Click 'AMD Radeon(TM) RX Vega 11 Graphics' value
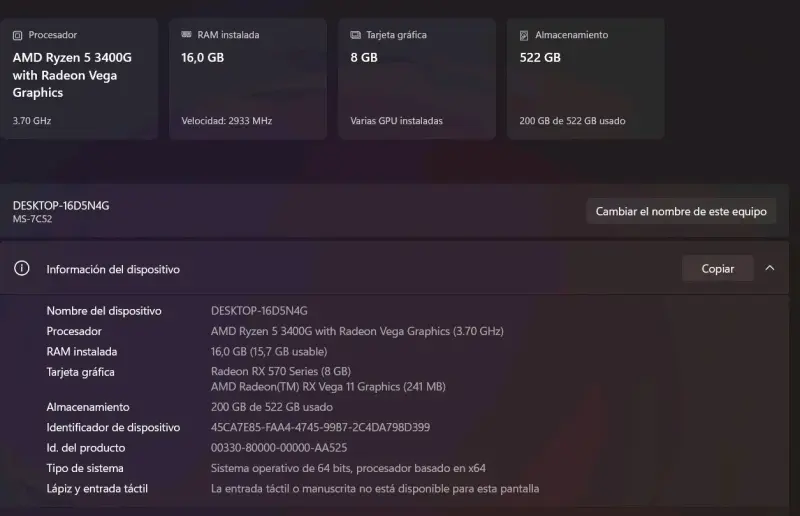800x516 pixels. coord(328,387)
